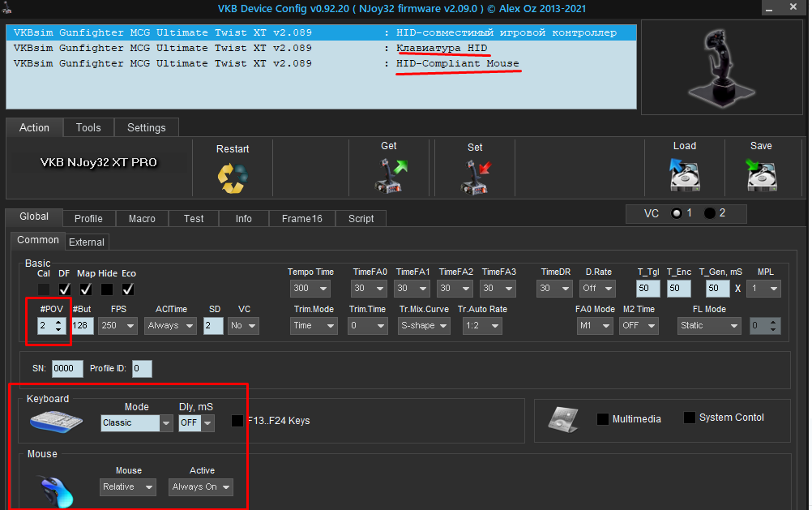Screen dimensions: 812x510
Task: Click the SD value field
Action: [213, 325]
